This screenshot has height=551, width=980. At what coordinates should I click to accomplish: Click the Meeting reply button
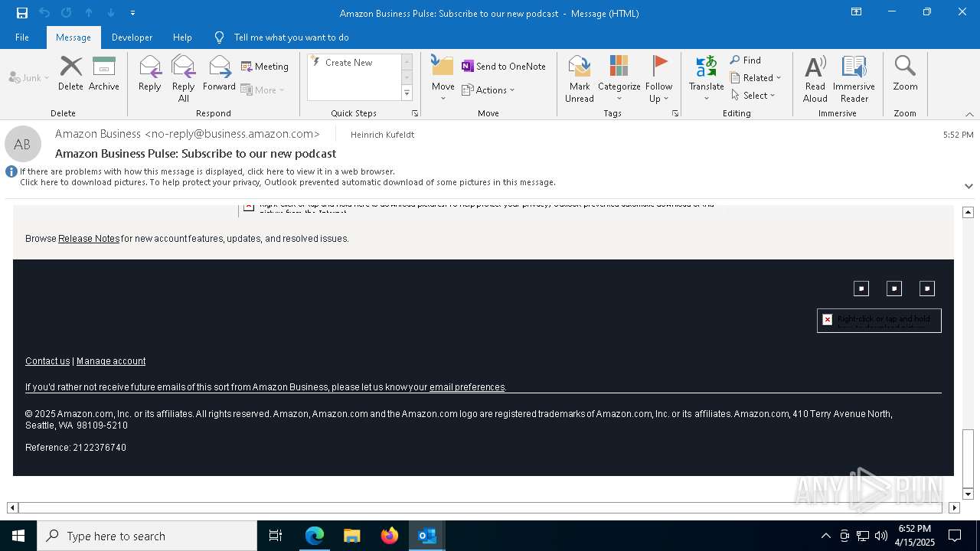[265, 67]
